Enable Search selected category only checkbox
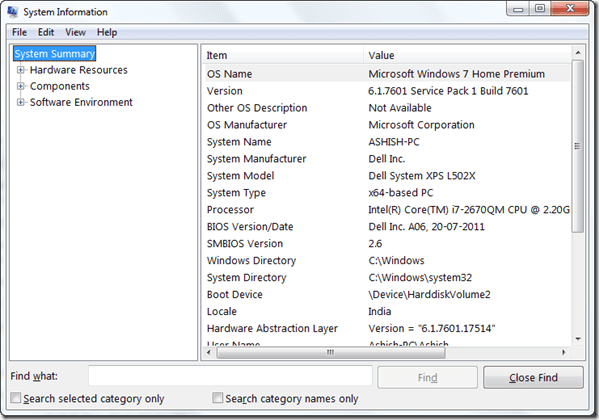The width and height of the screenshot is (599, 420). [x=16, y=398]
